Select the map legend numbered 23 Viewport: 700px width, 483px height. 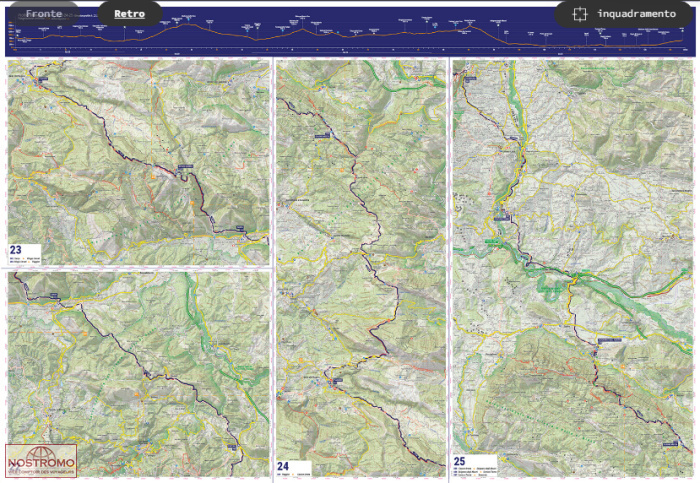click(25, 254)
